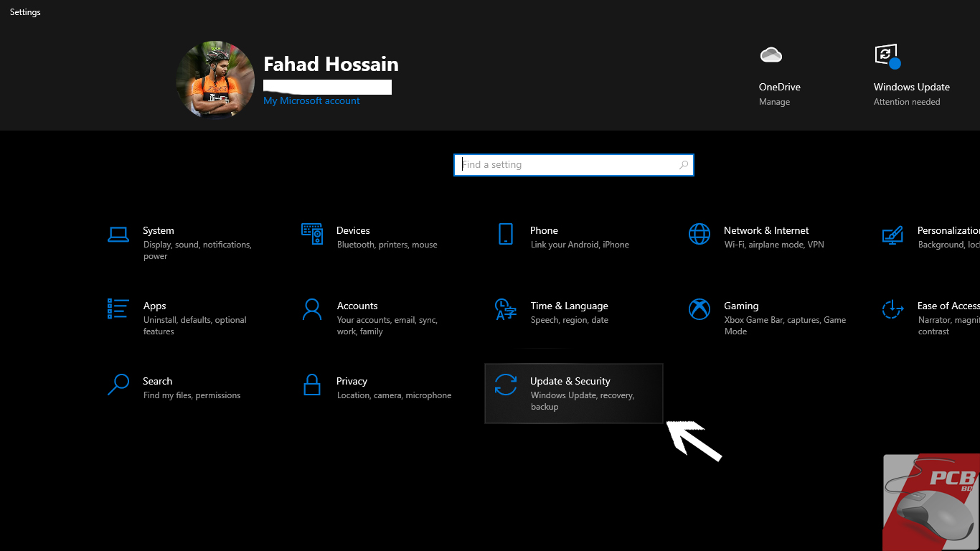Click the Settings window title text
The image size is (980, 551).
tap(25, 12)
